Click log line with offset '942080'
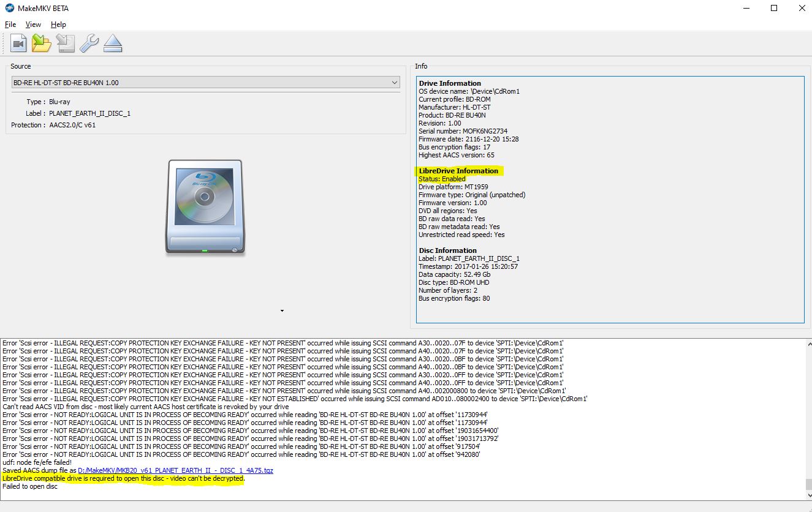The image size is (812, 512). pyautogui.click(x=241, y=454)
